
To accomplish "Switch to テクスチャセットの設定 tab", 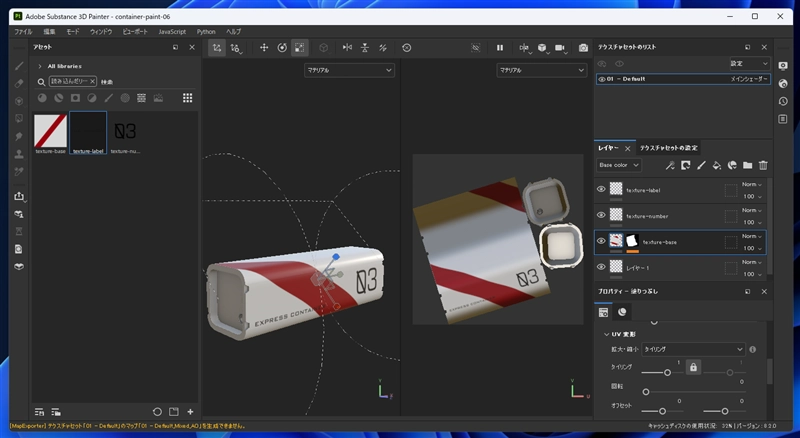I will 669,148.
